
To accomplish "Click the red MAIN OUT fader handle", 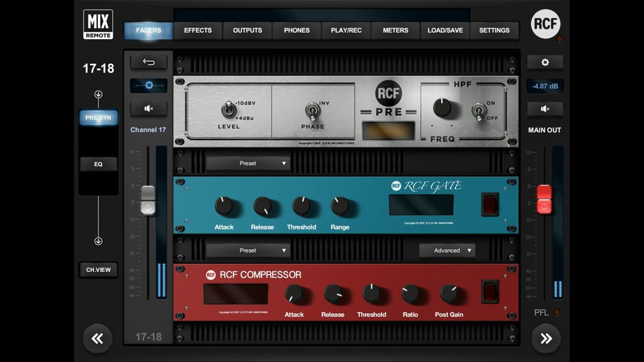I will (x=544, y=200).
